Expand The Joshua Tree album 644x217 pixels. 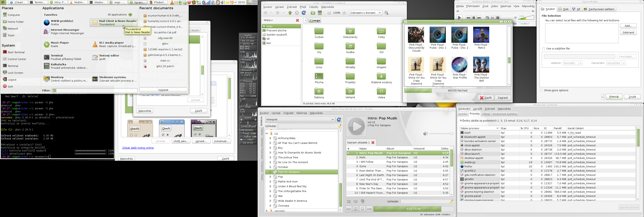[270, 158]
